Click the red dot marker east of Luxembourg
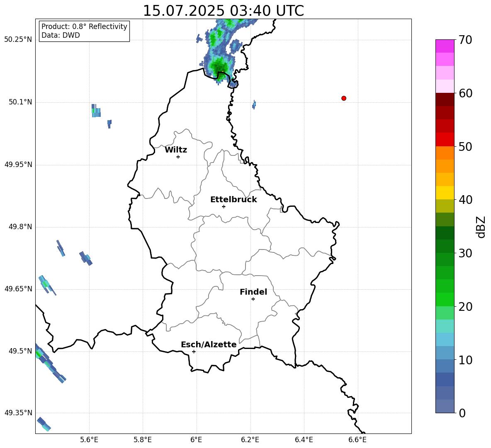Screen dimensions: 491x448 [344, 98]
